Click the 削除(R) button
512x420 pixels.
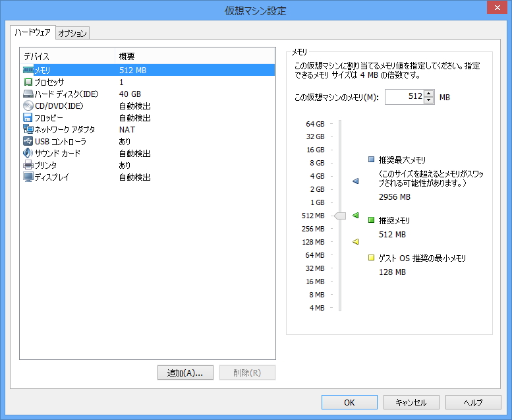(x=247, y=373)
